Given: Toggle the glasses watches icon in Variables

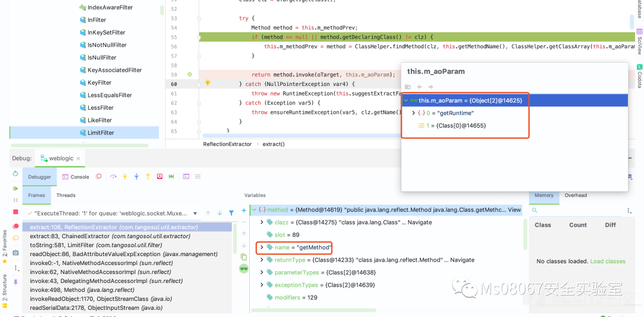Looking at the screenshot, I should pyautogui.click(x=243, y=269).
